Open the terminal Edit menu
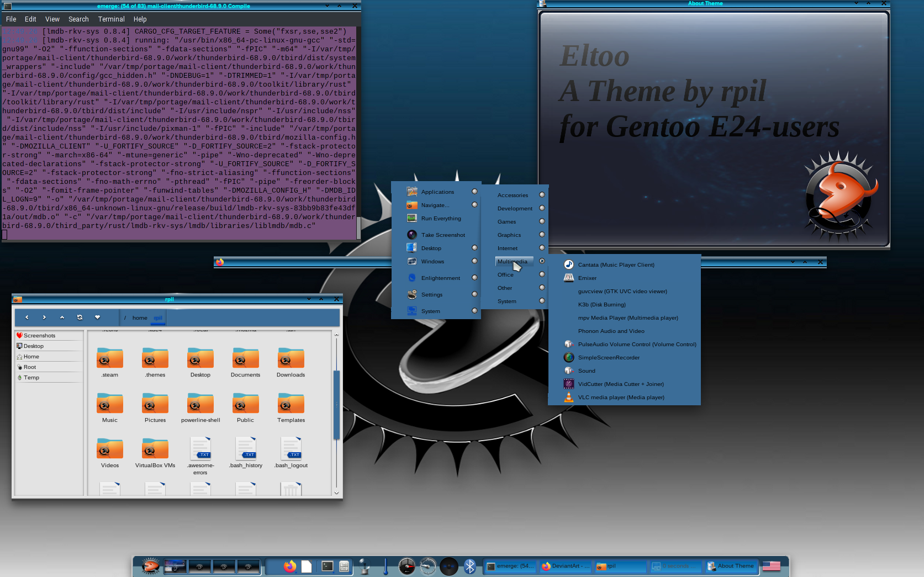924x577 pixels. 30,19
